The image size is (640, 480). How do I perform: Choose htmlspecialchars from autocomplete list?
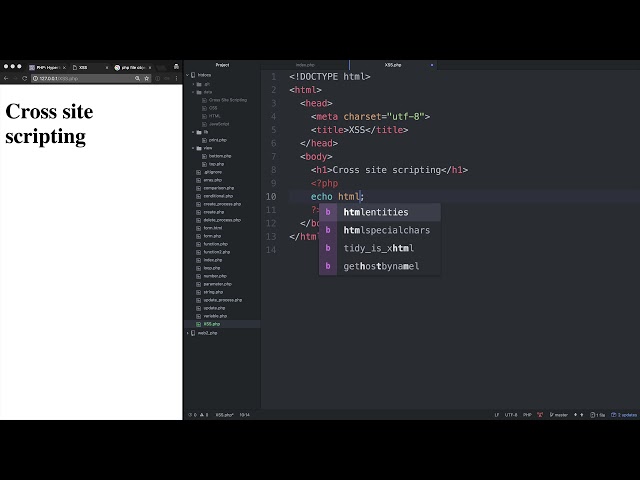click(380, 230)
